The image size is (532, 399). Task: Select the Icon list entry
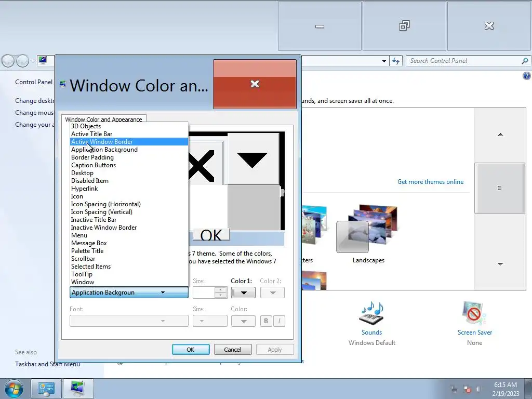129,196
